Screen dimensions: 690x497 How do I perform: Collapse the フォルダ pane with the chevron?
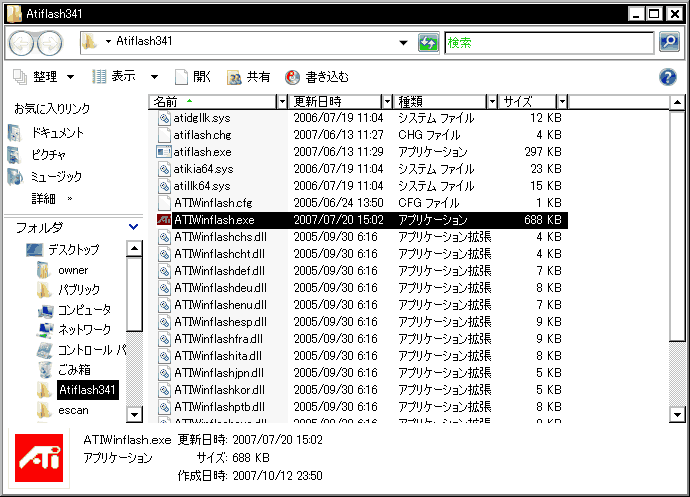coord(133,227)
